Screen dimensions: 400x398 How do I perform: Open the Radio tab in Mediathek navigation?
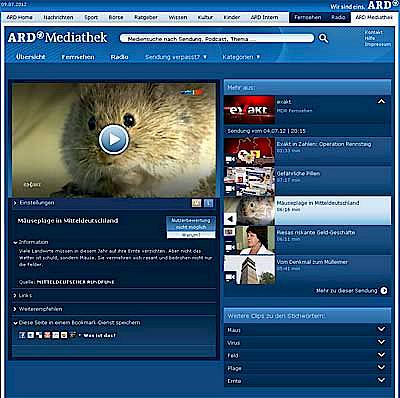pos(119,57)
